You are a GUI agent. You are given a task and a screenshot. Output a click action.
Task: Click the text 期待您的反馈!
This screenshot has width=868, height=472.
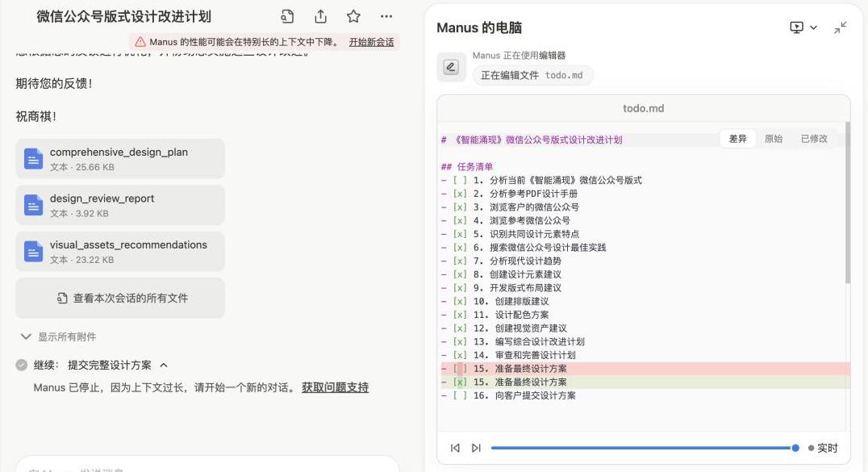point(54,84)
